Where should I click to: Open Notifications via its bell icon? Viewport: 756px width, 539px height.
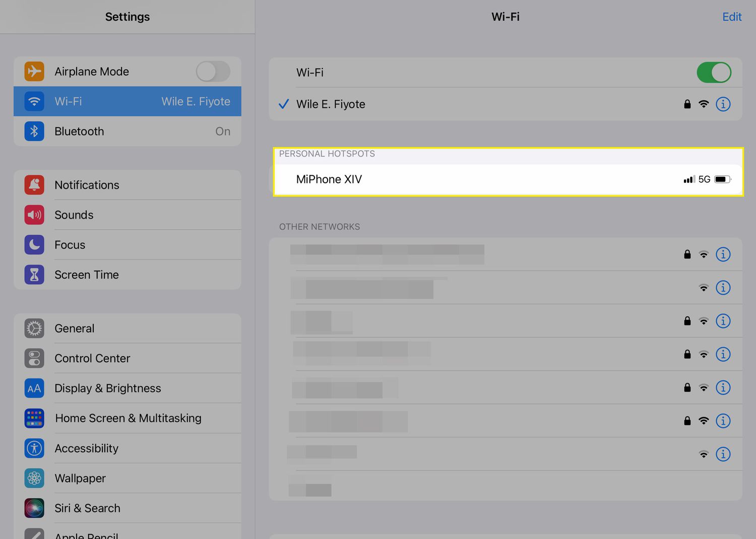click(34, 185)
